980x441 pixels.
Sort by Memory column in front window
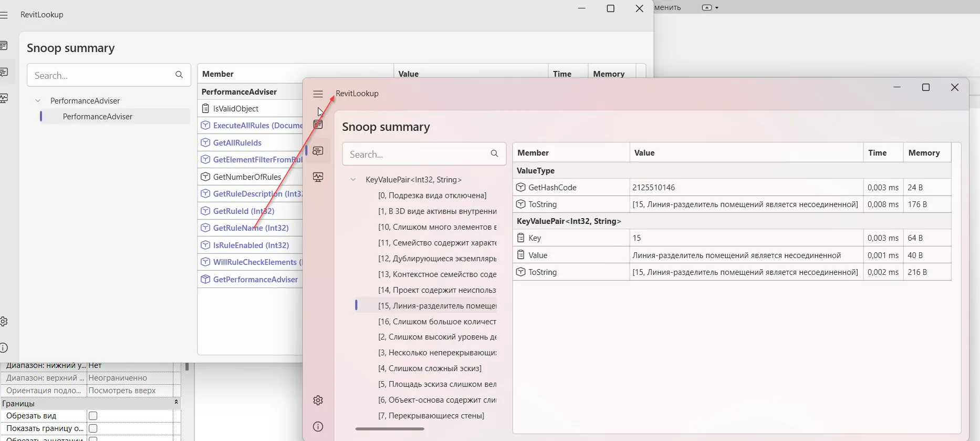[x=927, y=153]
